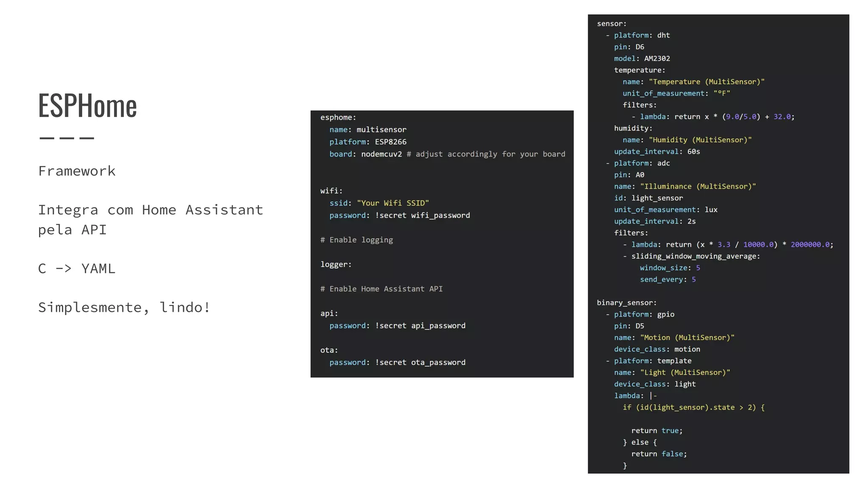Click the 'Your Wifi SSID' string
Image resolution: width=868 pixels, height=488 pixels.
pyautogui.click(x=393, y=203)
